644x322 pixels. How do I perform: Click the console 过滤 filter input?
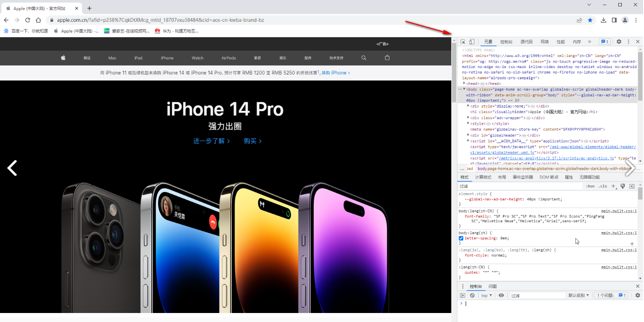[538, 295]
